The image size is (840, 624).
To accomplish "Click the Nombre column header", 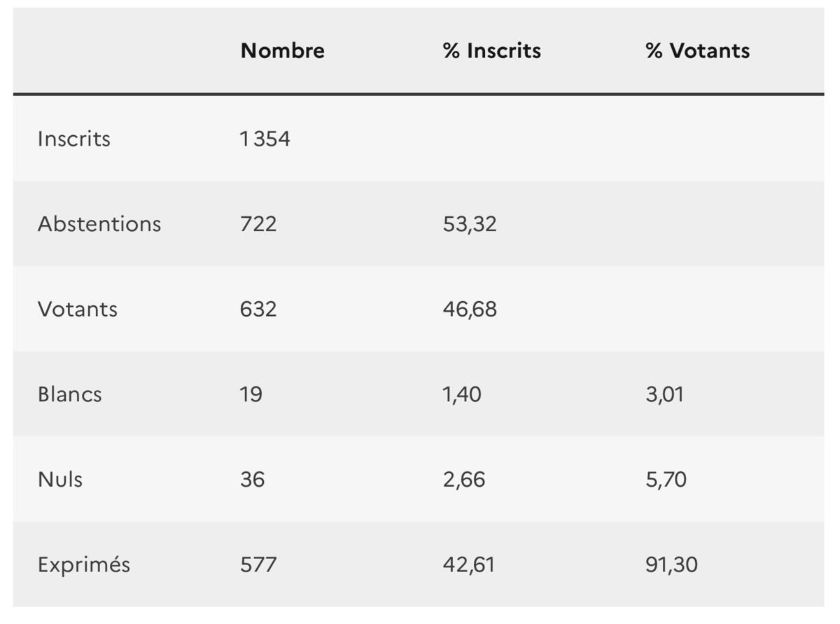I will point(282,50).
